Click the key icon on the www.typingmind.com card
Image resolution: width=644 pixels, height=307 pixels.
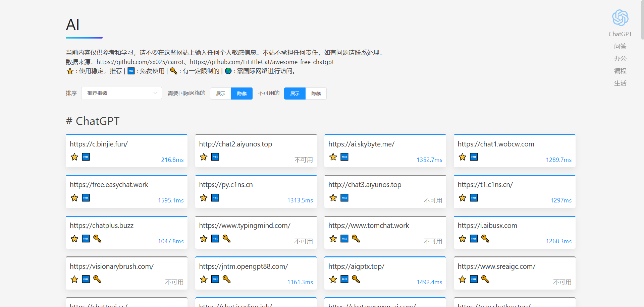click(x=227, y=239)
